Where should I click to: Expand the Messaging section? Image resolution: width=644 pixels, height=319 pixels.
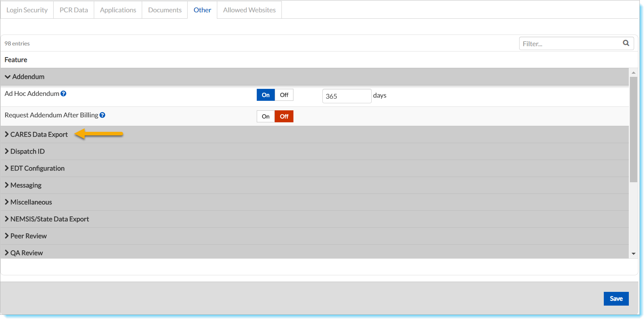[x=315, y=185]
